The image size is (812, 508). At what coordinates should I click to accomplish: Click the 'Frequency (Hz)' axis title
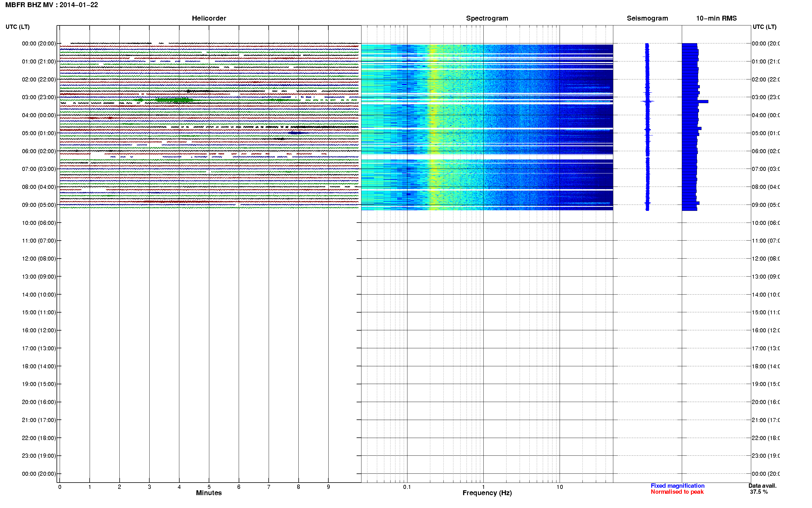click(487, 493)
